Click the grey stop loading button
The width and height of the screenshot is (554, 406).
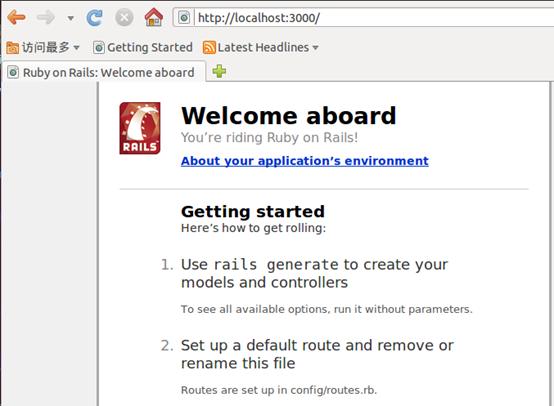tap(124, 17)
